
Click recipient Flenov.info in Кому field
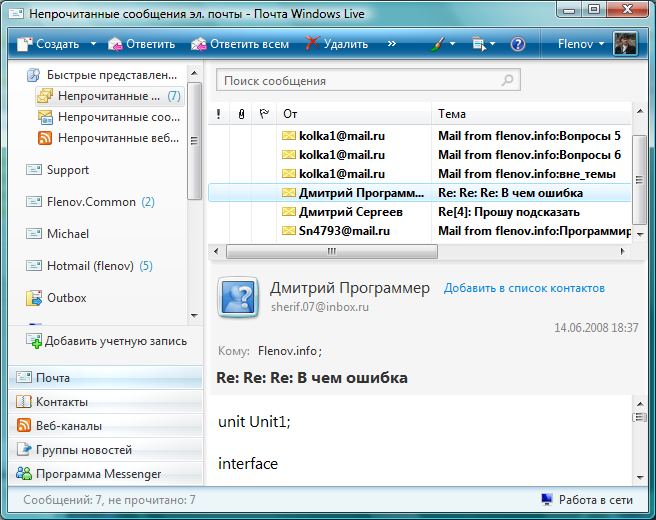[x=290, y=351]
